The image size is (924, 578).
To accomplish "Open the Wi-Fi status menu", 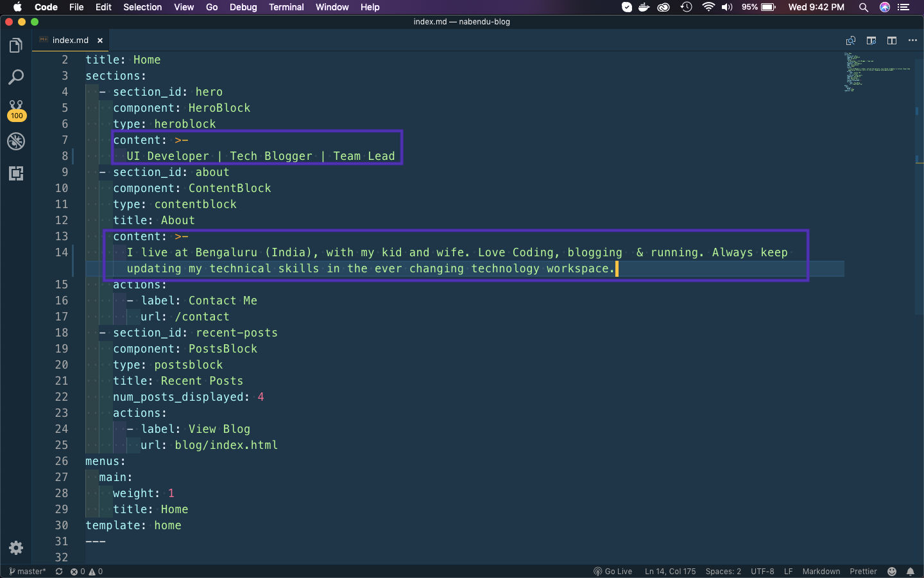I will [708, 7].
